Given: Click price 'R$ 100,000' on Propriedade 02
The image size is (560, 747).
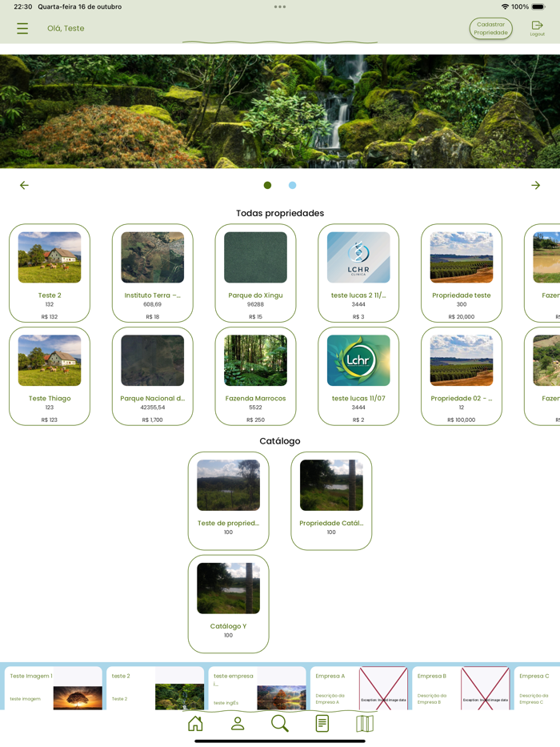Looking at the screenshot, I should click(x=462, y=420).
